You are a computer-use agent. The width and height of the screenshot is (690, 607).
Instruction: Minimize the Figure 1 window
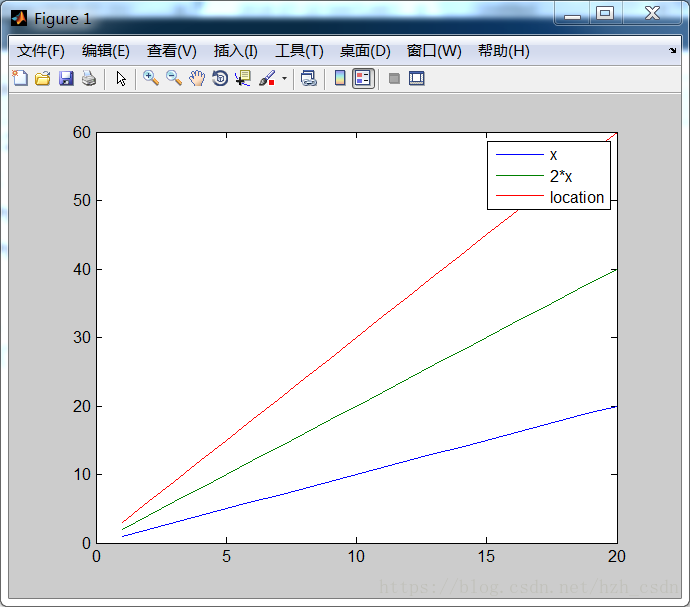coord(572,15)
